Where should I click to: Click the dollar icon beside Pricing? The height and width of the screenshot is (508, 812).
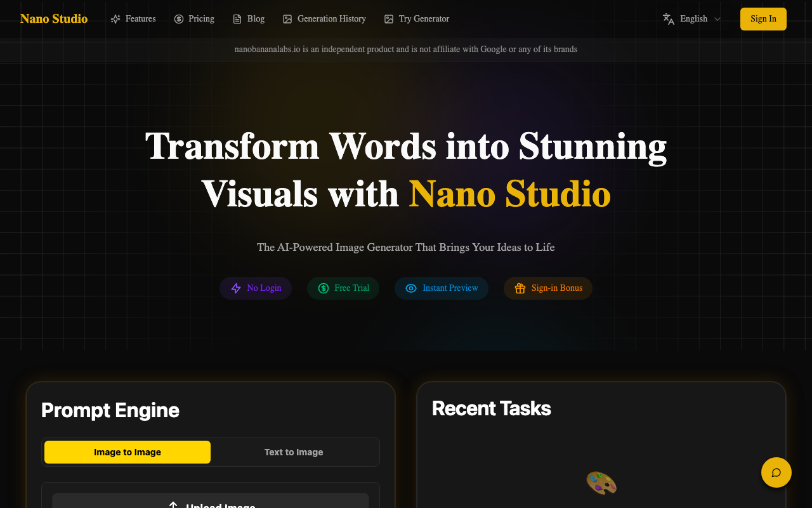(179, 19)
